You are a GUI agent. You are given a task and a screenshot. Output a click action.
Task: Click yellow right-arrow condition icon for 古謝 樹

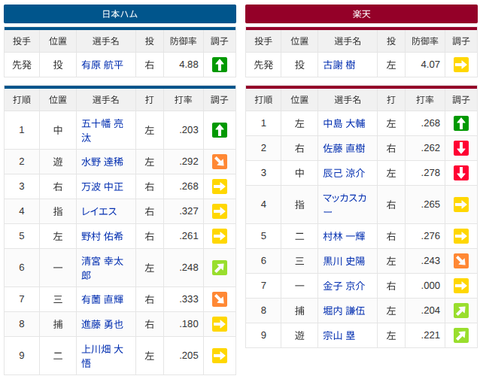pos(461,65)
